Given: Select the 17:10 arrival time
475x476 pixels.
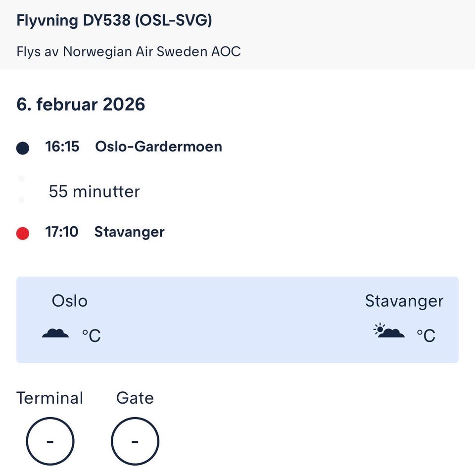Looking at the screenshot, I should (x=62, y=232).
